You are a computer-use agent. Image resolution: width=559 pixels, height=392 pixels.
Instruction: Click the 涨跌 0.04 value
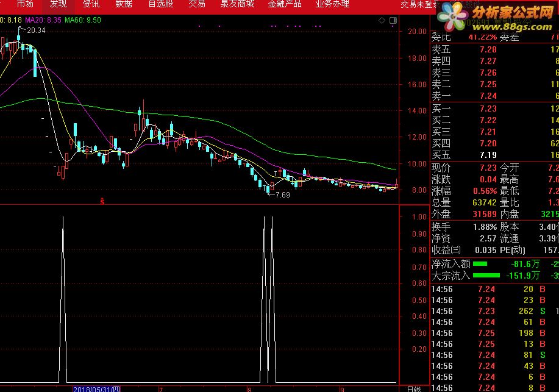488,179
